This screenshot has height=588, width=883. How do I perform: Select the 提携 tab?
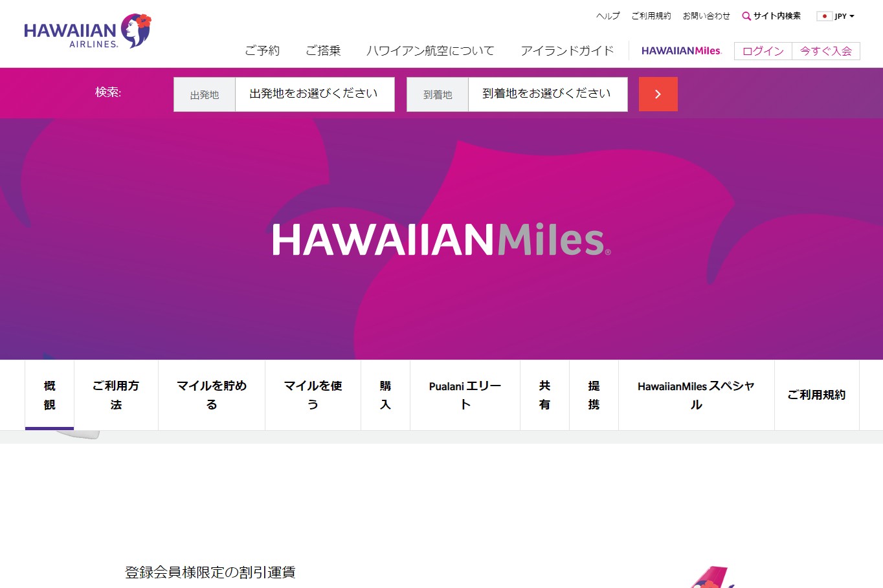(x=594, y=395)
